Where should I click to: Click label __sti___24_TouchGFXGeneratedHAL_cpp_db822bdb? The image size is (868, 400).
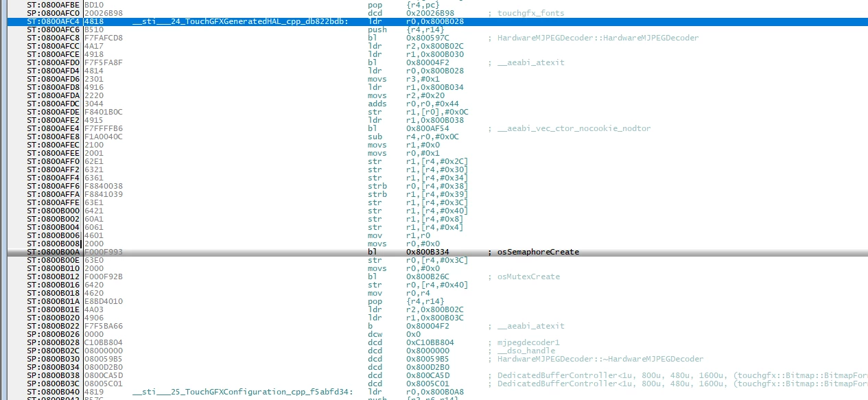pyautogui.click(x=241, y=21)
